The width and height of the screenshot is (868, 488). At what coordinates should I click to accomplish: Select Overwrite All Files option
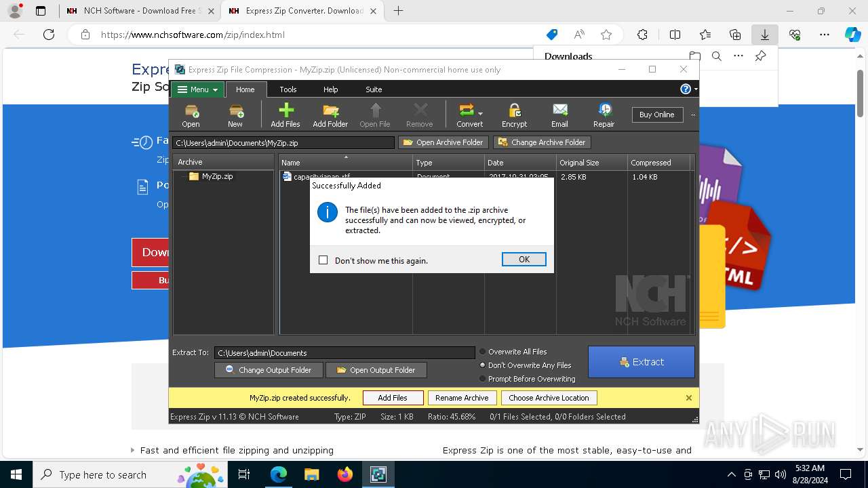point(483,352)
